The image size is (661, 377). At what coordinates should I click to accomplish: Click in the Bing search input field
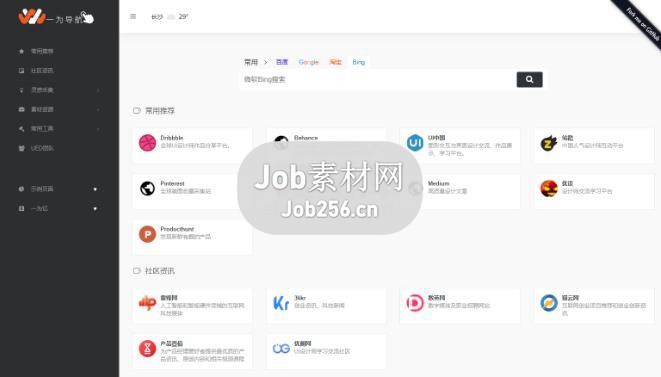[378, 79]
